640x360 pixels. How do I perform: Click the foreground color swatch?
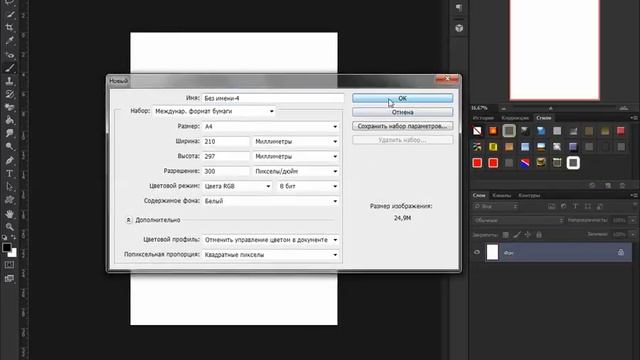tap(7, 247)
